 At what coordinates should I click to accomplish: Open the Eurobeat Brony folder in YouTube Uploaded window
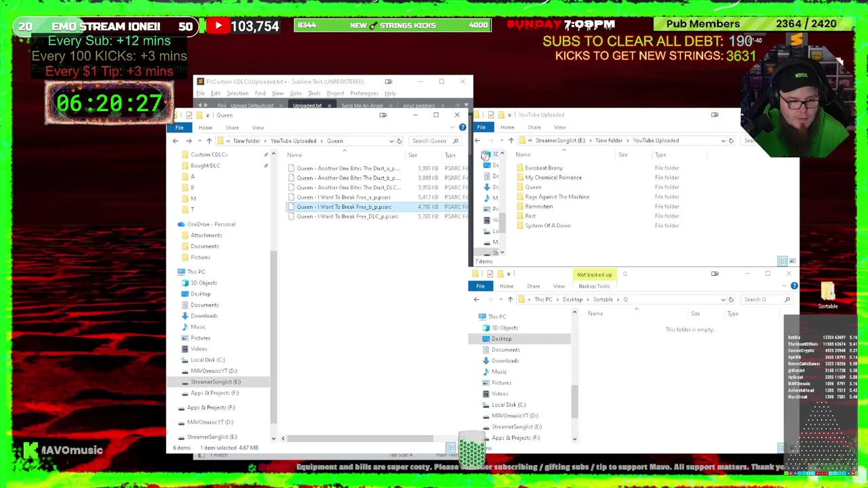(543, 168)
